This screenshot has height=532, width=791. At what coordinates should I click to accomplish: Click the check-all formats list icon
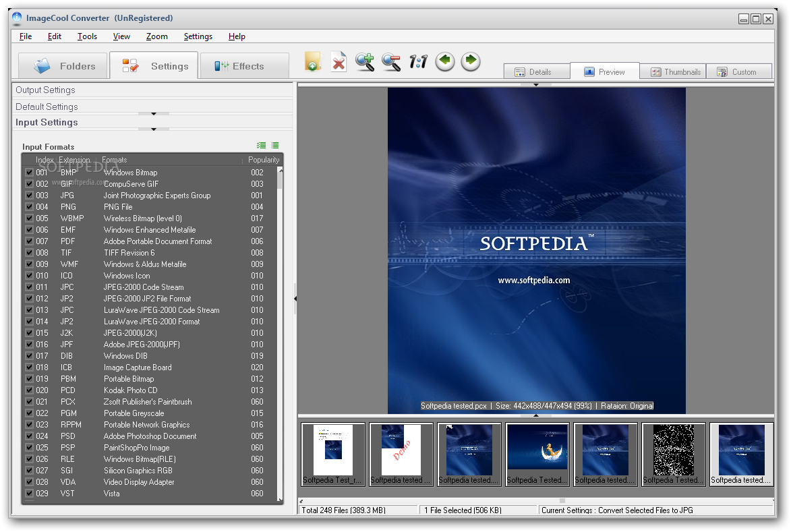pos(262,145)
